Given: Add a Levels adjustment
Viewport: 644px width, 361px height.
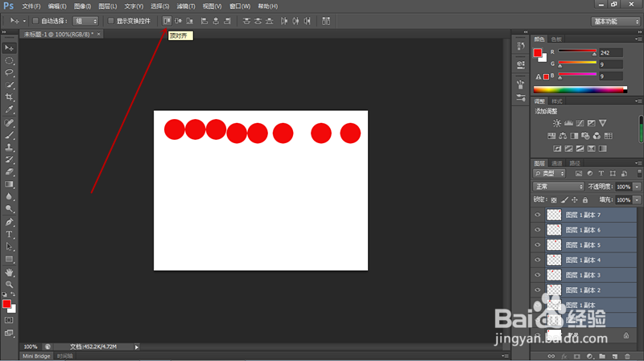Looking at the screenshot, I should pos(568,123).
